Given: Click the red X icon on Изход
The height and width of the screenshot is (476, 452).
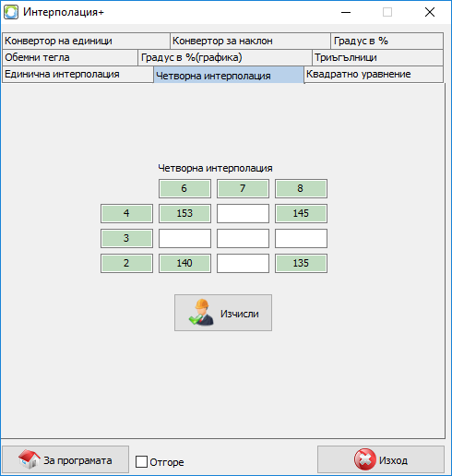Looking at the screenshot, I should (x=364, y=459).
